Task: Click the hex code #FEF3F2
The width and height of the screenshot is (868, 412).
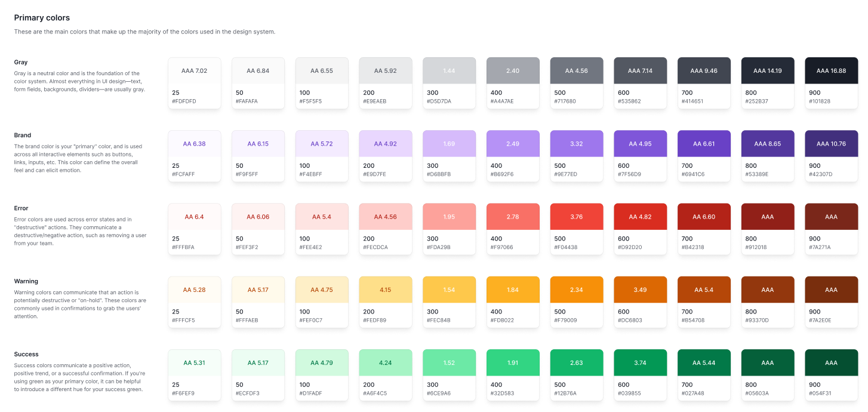Action: click(x=247, y=247)
